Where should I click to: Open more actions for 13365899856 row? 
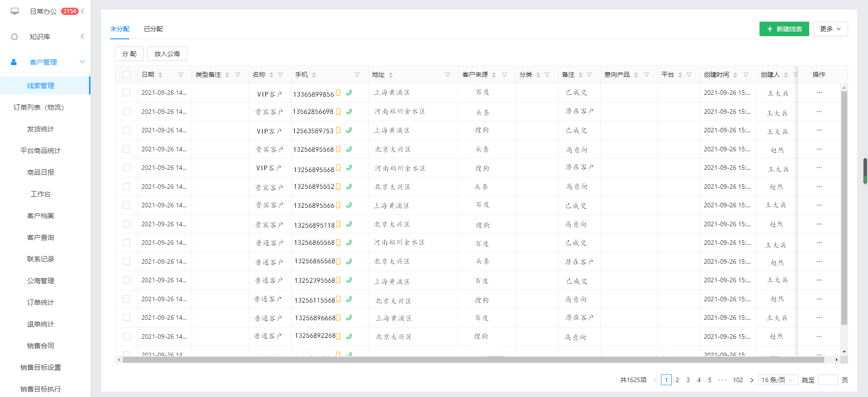(819, 93)
